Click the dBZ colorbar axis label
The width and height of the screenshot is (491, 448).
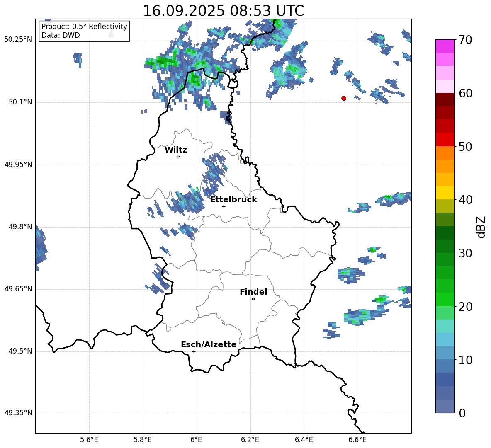coord(481,227)
